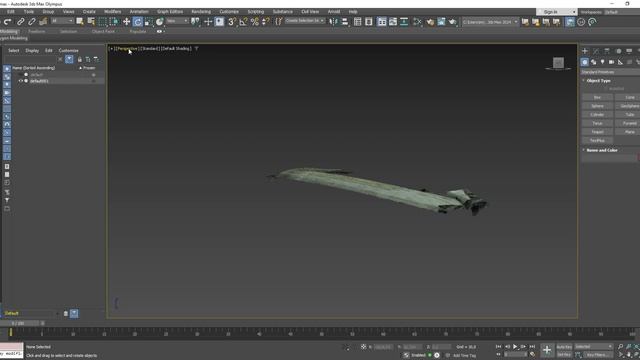Click the Redo arrow icon
640x360 pixels.
pos(7,22)
